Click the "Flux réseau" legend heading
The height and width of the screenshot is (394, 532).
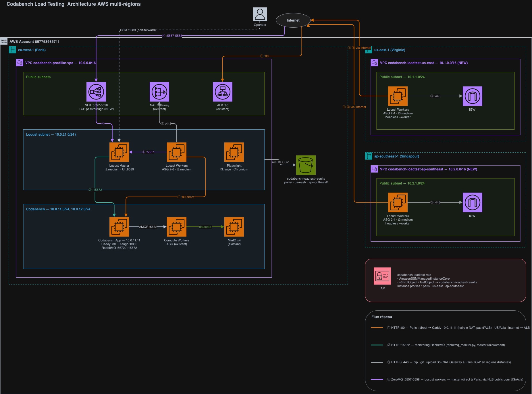pos(382,317)
